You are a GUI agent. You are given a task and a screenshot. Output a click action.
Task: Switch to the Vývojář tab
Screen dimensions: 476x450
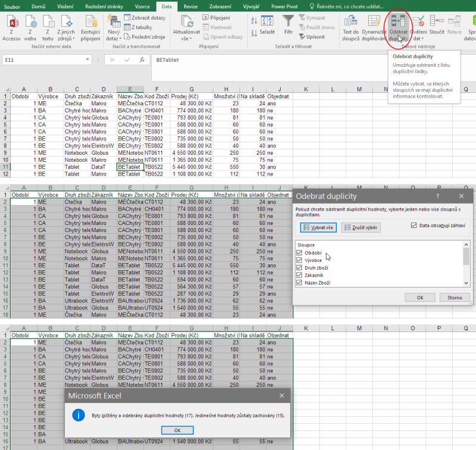[251, 7]
